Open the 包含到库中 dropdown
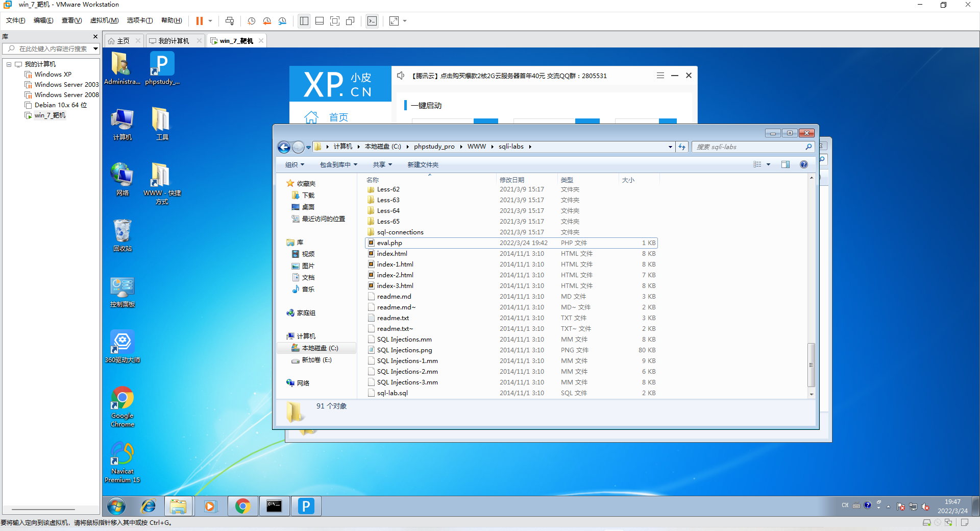This screenshot has height=531, width=980. tap(338, 164)
